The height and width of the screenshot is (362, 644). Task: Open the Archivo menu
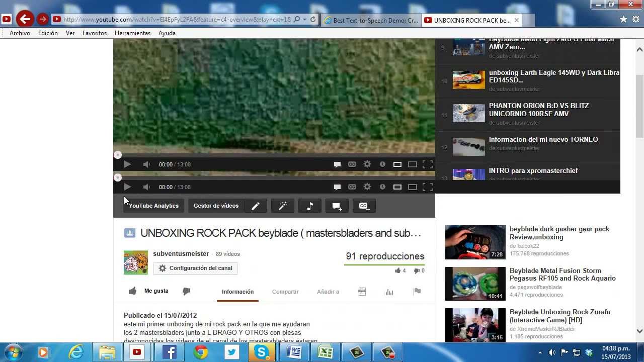tap(20, 33)
